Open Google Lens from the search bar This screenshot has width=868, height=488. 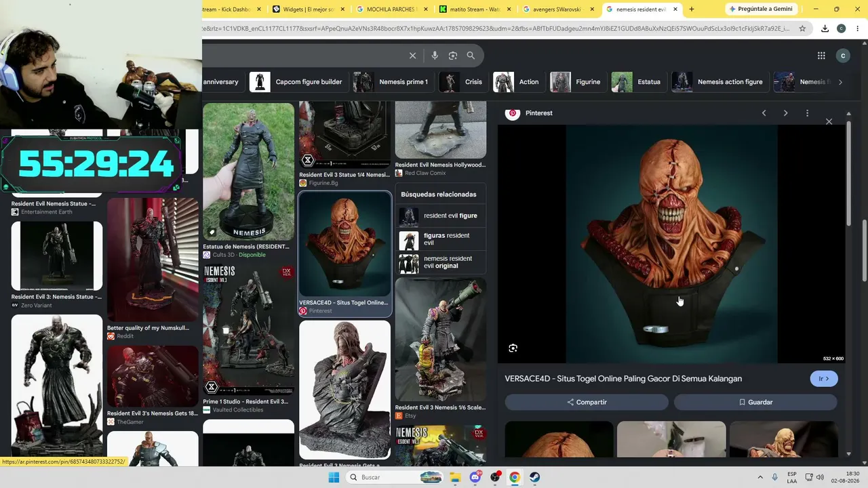pos(453,56)
